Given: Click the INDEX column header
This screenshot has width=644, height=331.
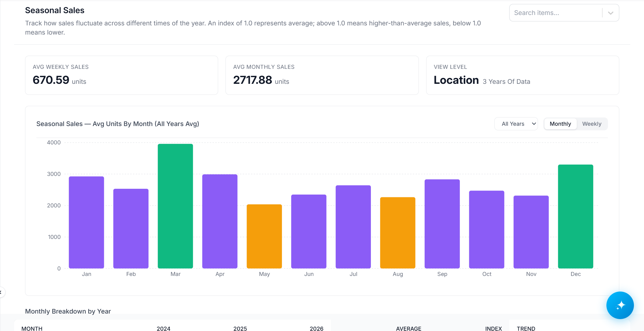Looking at the screenshot, I should [493, 328].
